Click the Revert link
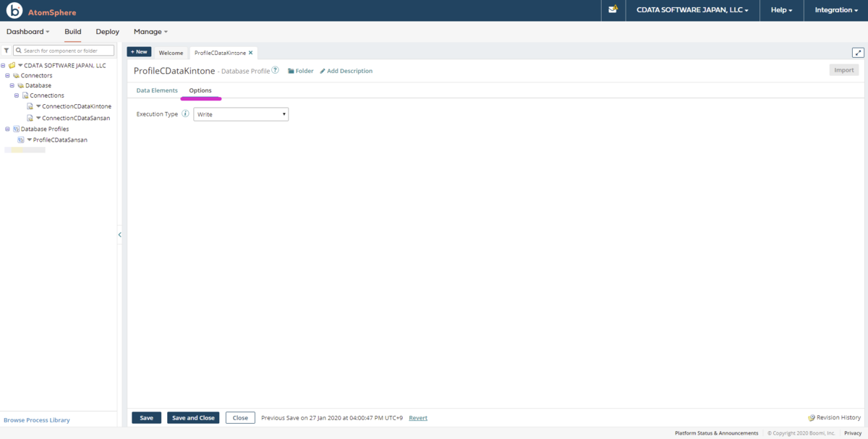Viewport: 868px width, 439px height. coord(418,418)
